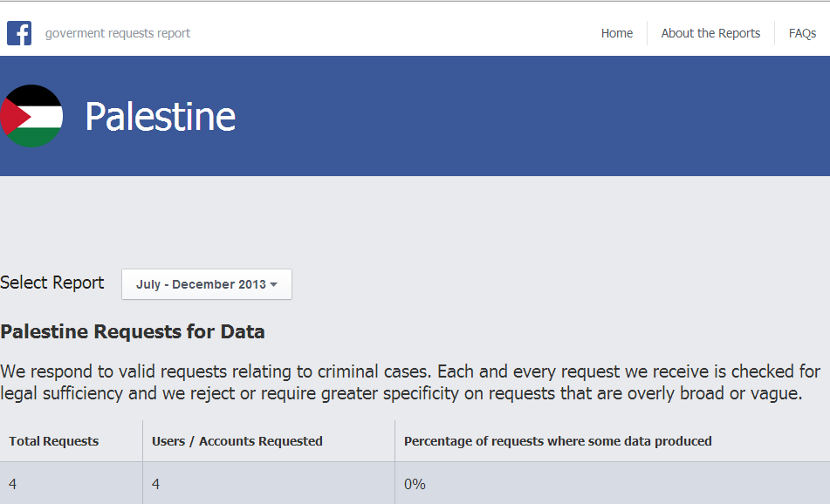Open the July - December 2013 report dropdown
Screen dimensions: 830x504
point(206,284)
